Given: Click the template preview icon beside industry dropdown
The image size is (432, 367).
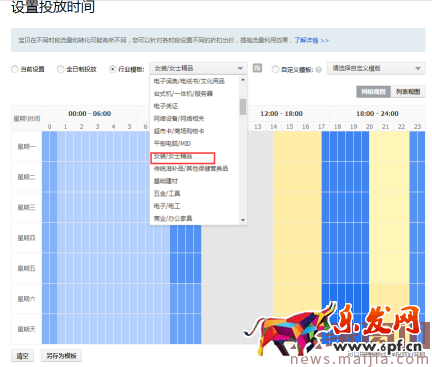Looking at the screenshot, I should coord(257,68).
